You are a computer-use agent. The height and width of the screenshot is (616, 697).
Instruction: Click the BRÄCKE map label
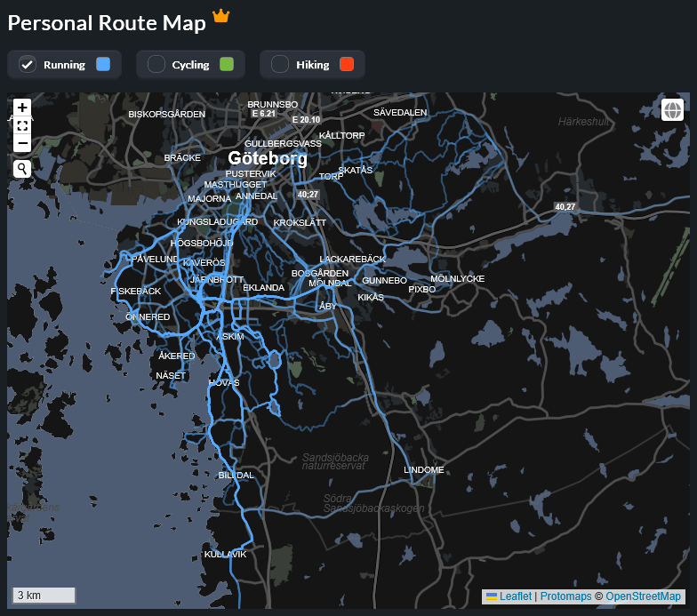click(x=182, y=158)
